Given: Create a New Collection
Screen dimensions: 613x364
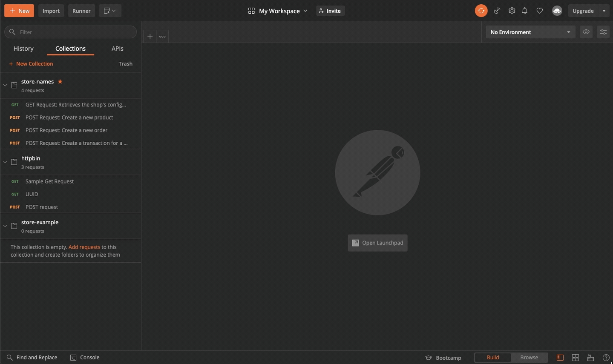Looking at the screenshot, I should coord(31,64).
